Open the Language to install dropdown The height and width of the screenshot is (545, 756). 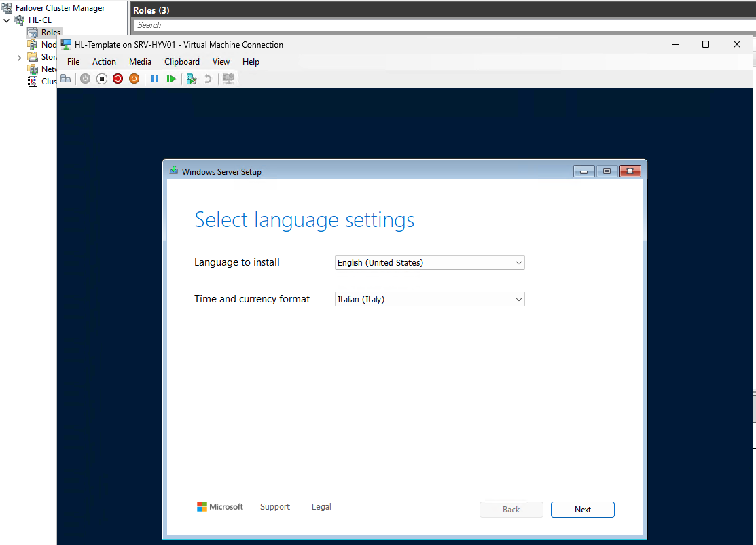point(430,262)
